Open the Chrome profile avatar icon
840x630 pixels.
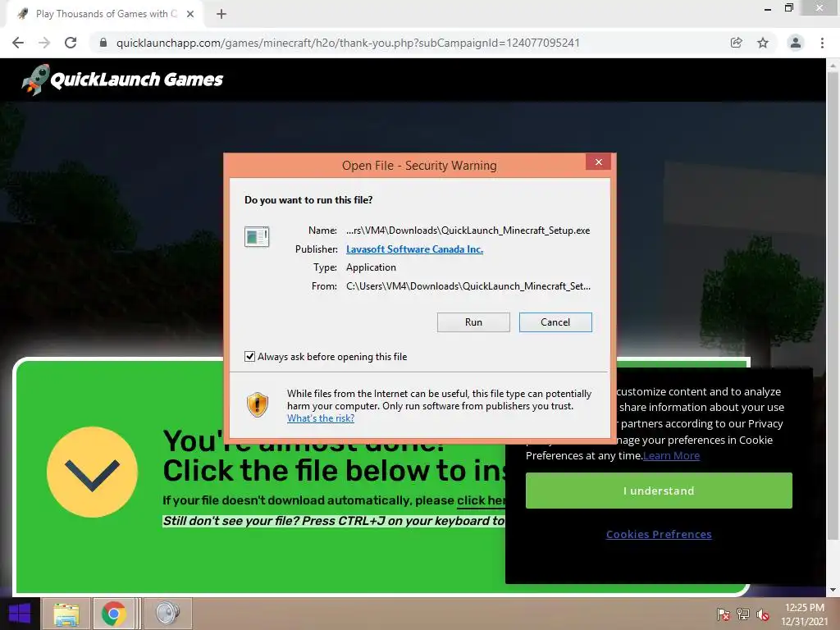click(x=796, y=43)
